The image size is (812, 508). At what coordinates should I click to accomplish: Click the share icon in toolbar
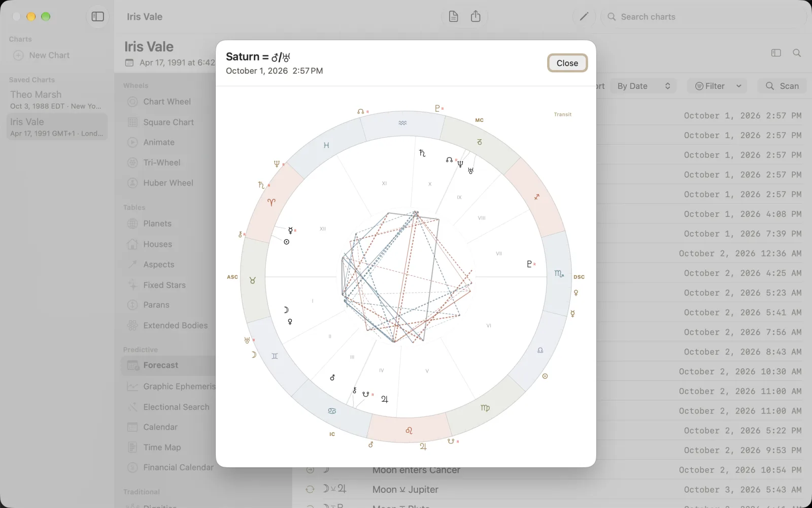pyautogui.click(x=476, y=17)
